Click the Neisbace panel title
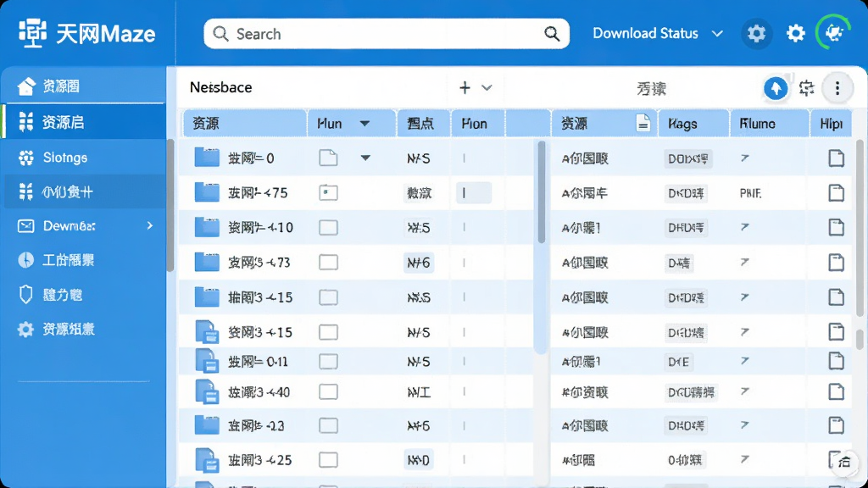The image size is (868, 488). pyautogui.click(x=221, y=87)
